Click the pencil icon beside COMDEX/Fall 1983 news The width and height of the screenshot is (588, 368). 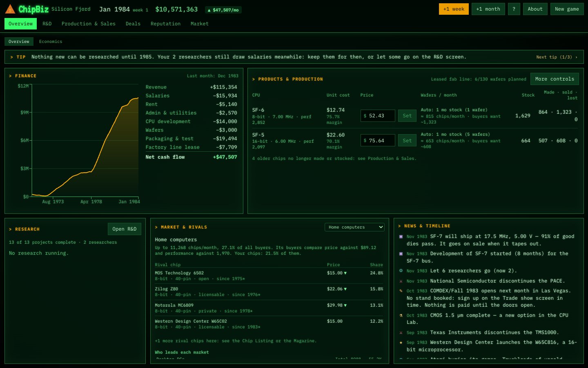pyautogui.click(x=401, y=291)
